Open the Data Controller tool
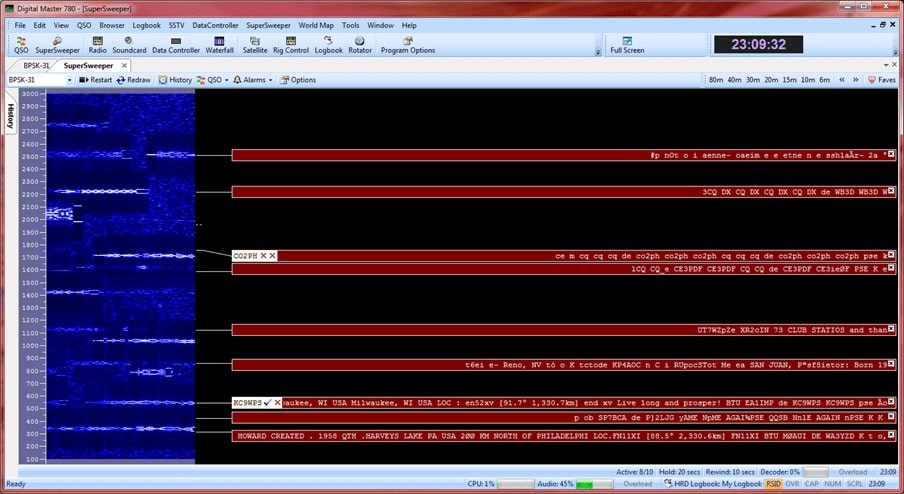The width and height of the screenshot is (904, 494). point(176,45)
